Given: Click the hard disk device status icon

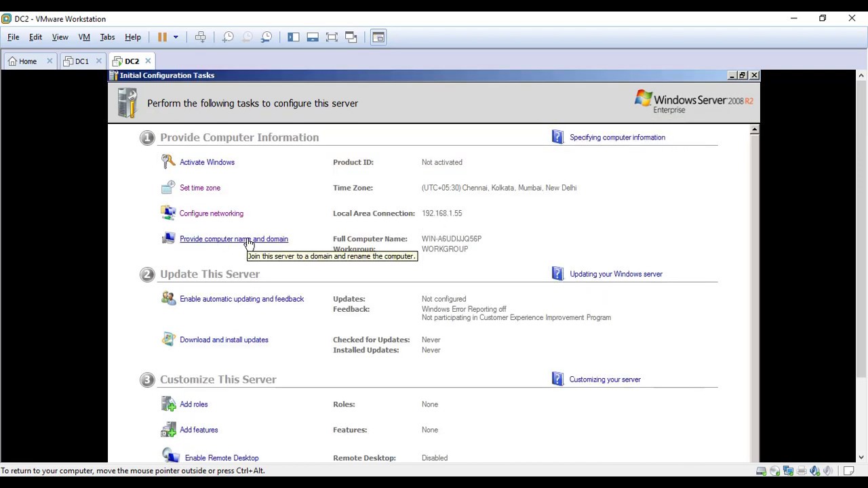Looking at the screenshot, I should [x=761, y=471].
